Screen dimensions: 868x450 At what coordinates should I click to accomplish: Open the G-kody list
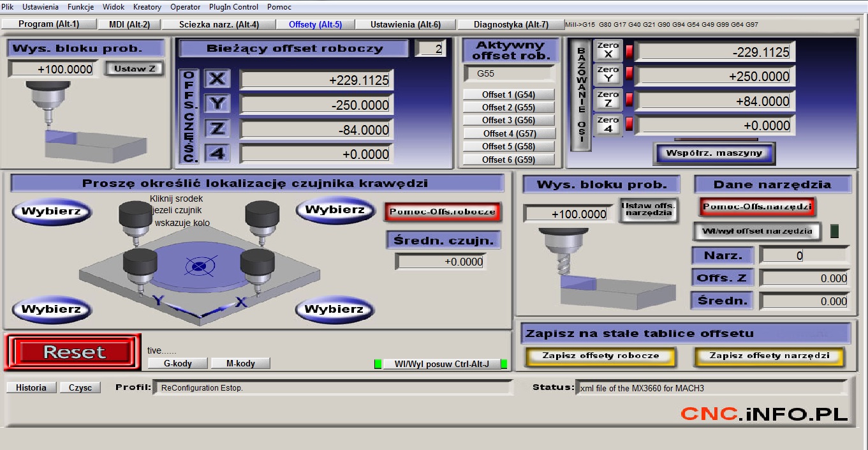178,363
